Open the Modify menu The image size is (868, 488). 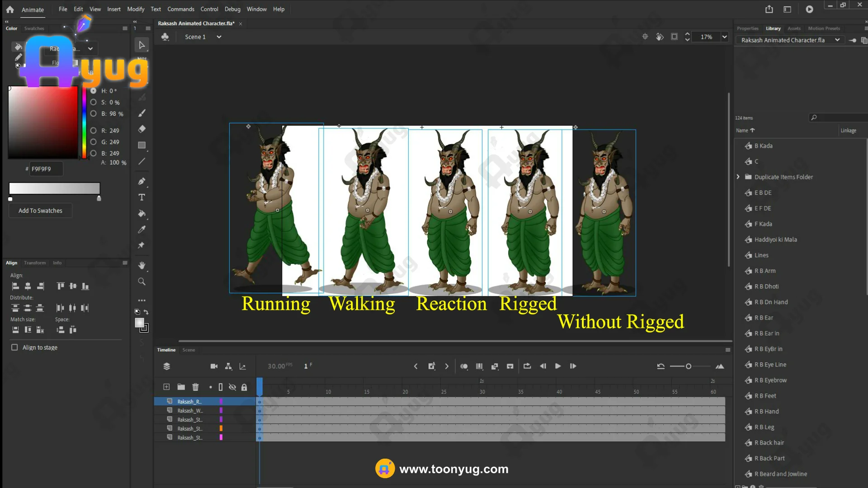pyautogui.click(x=136, y=9)
